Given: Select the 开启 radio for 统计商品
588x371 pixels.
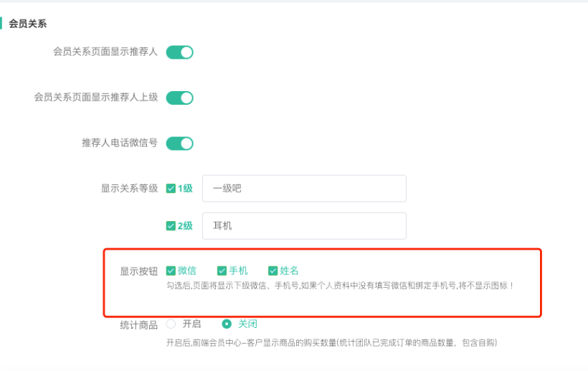Looking at the screenshot, I should (171, 324).
